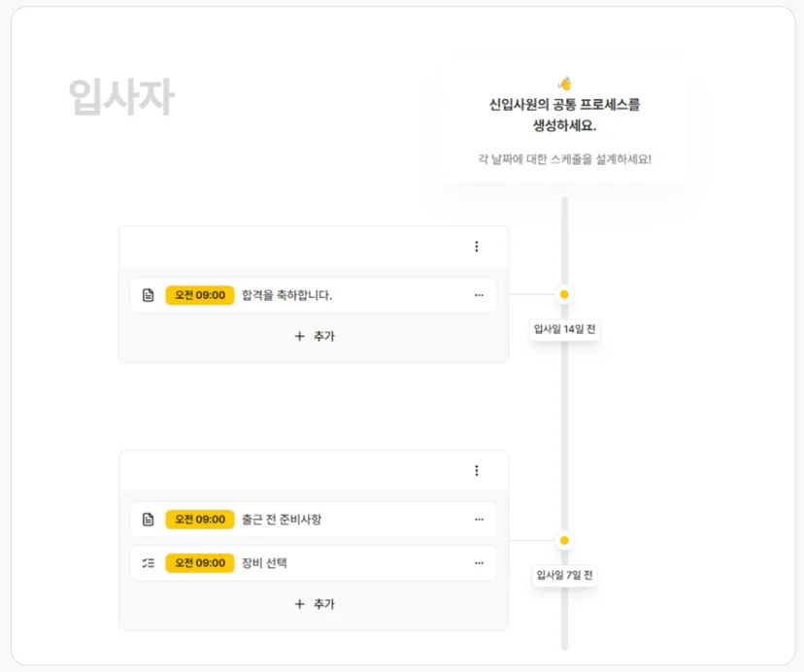The width and height of the screenshot is (804, 672).
Task: Click 오전 09:00 time badge on 합격을 축하합니다
Action: tap(200, 295)
